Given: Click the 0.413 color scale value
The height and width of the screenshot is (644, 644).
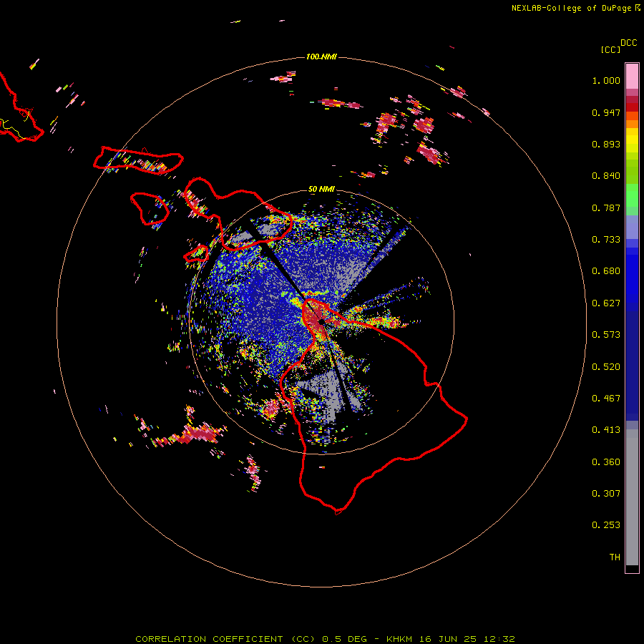Looking at the screenshot, I should (606, 430).
